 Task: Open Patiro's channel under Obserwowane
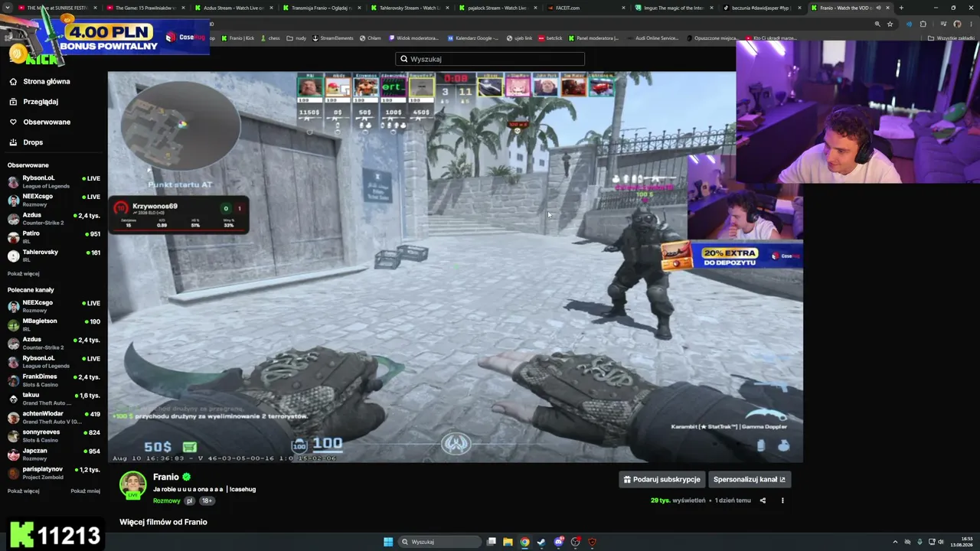(x=54, y=237)
